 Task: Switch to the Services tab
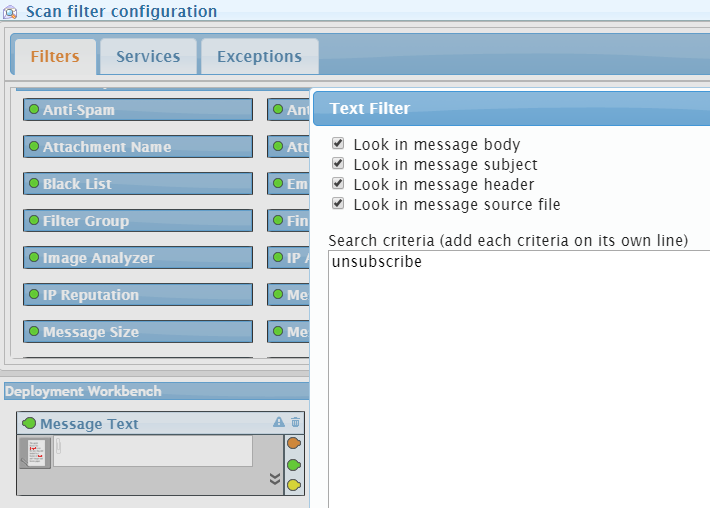[x=148, y=57]
